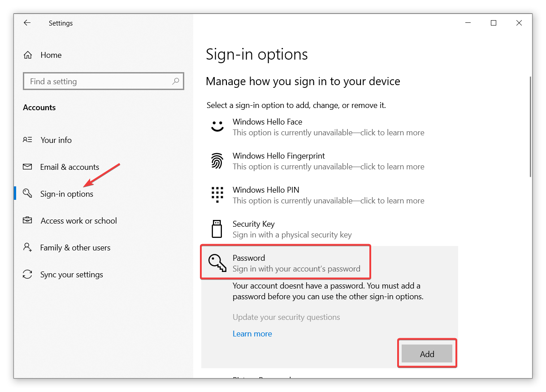This screenshot has width=546, height=392.
Task: Expand the Security Key option
Action: click(x=329, y=229)
